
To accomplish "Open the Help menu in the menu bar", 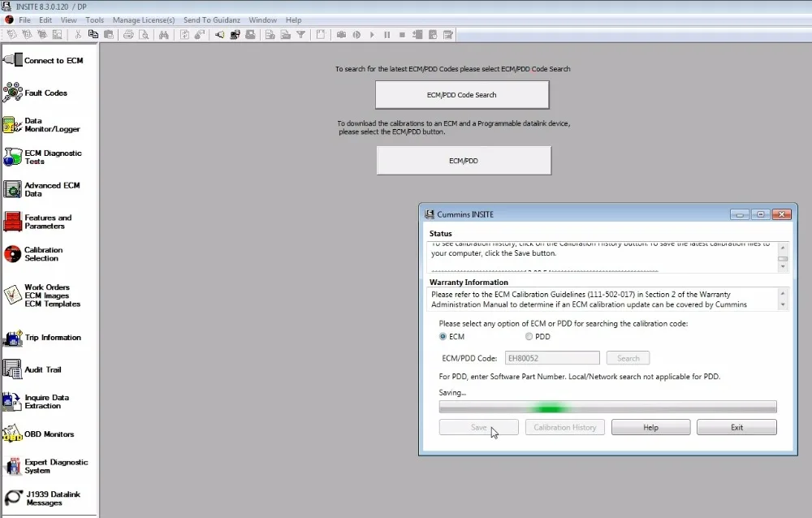I will 294,20.
